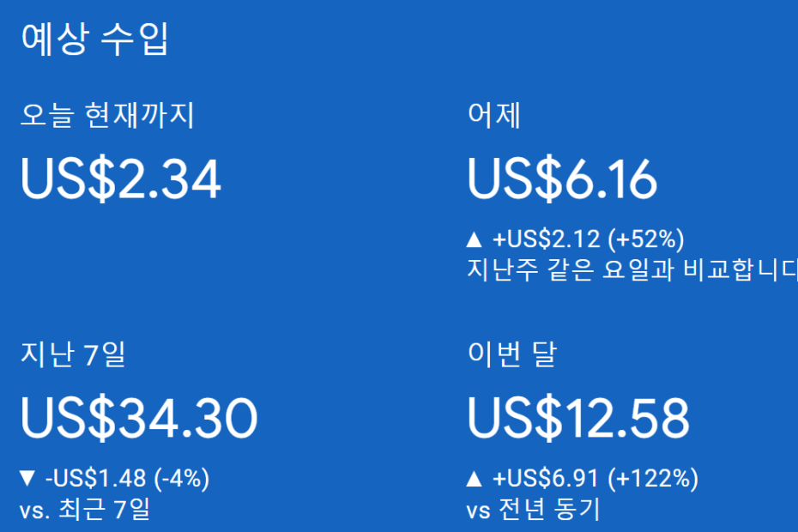This screenshot has height=532, width=798.
Task: Open yesterday's earnings US$6.16
Action: click(562, 179)
